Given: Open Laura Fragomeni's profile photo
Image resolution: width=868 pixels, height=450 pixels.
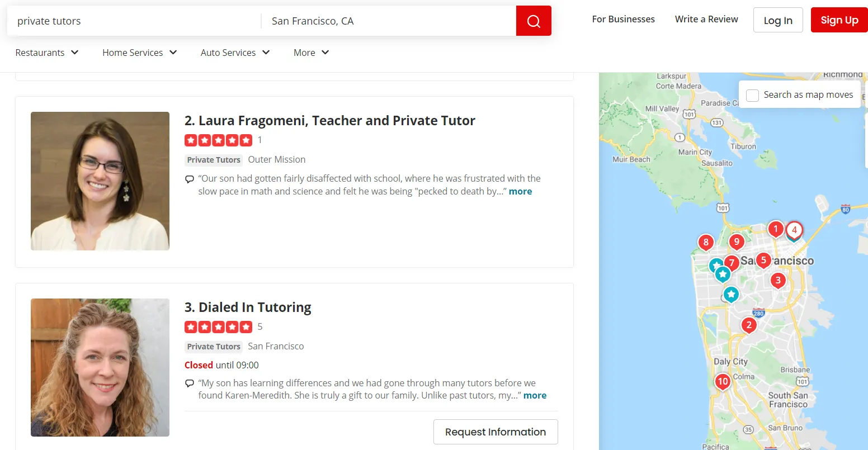Looking at the screenshot, I should tap(100, 181).
